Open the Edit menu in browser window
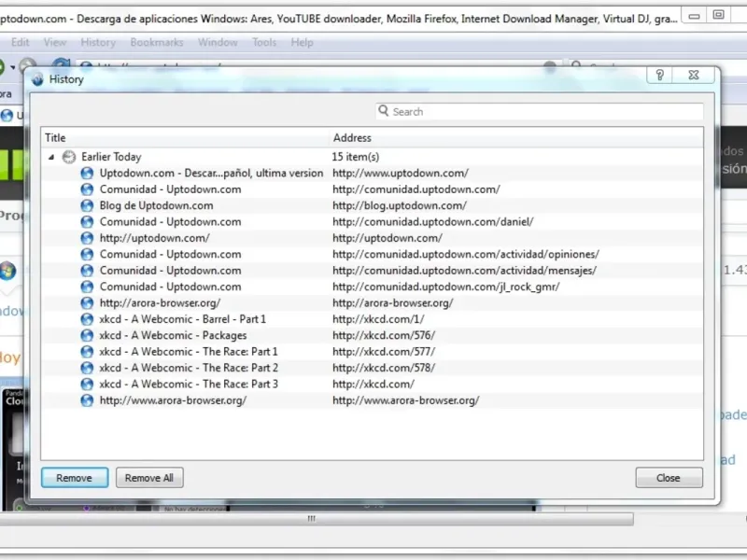 point(20,42)
